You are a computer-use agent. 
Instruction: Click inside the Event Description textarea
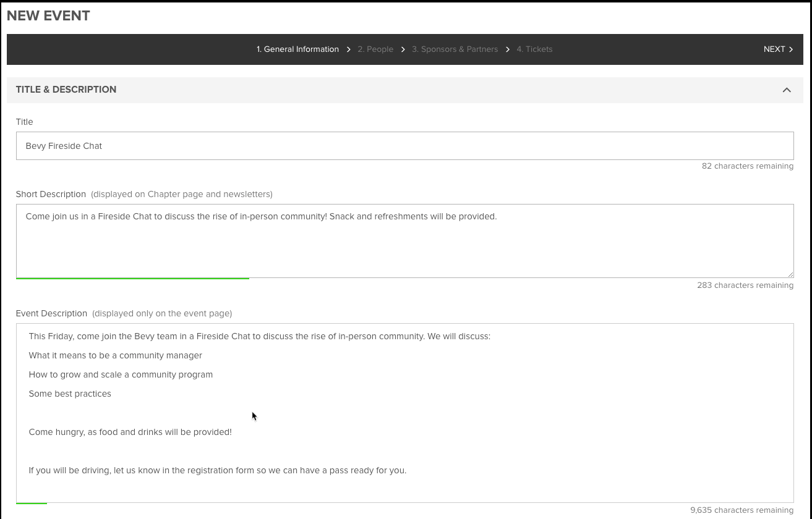404,414
